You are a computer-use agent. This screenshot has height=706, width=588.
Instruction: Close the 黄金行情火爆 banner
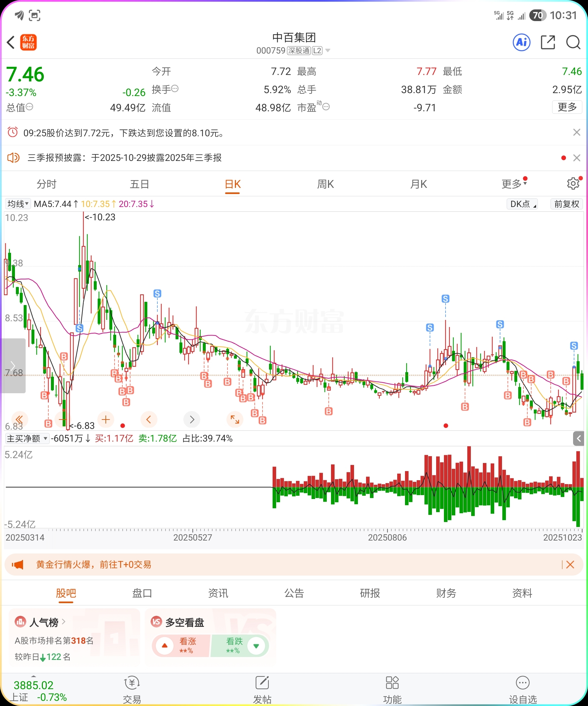point(570,565)
